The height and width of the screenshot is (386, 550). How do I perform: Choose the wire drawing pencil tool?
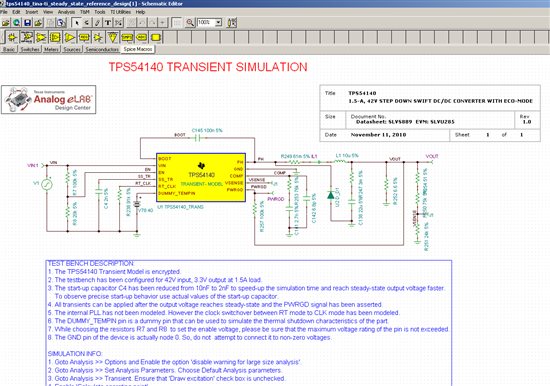pos(97,23)
